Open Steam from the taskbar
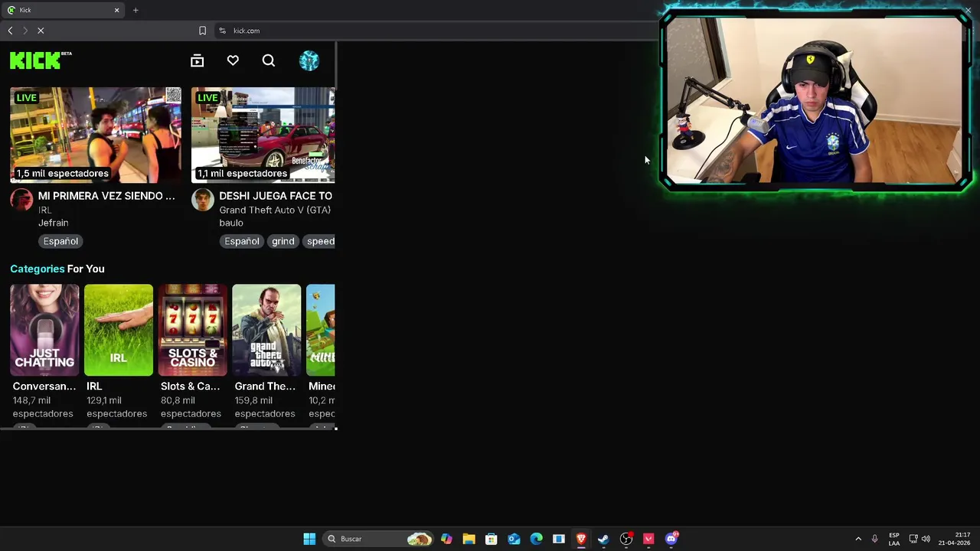980x551 pixels. point(603,539)
